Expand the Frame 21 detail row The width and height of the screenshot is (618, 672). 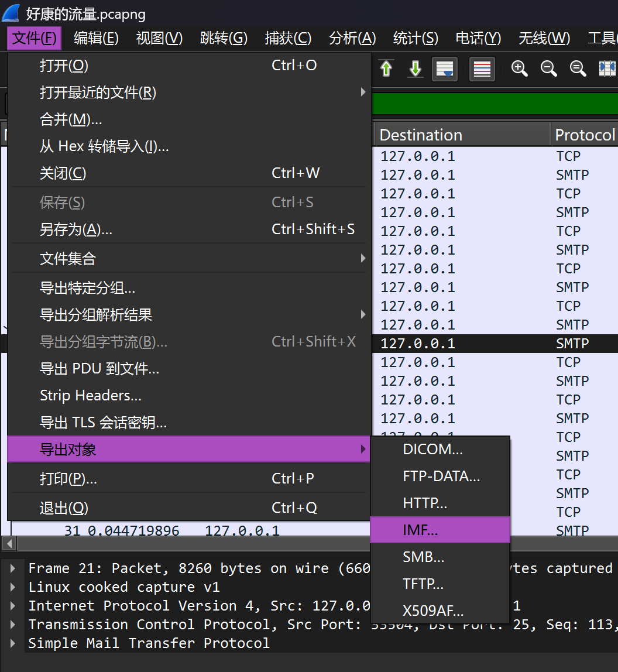tap(12, 568)
